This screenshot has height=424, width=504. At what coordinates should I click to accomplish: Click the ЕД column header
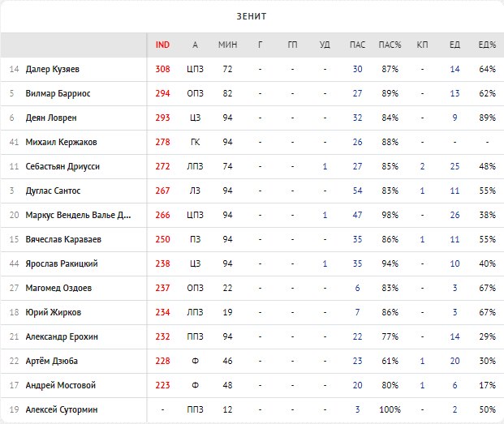click(454, 45)
